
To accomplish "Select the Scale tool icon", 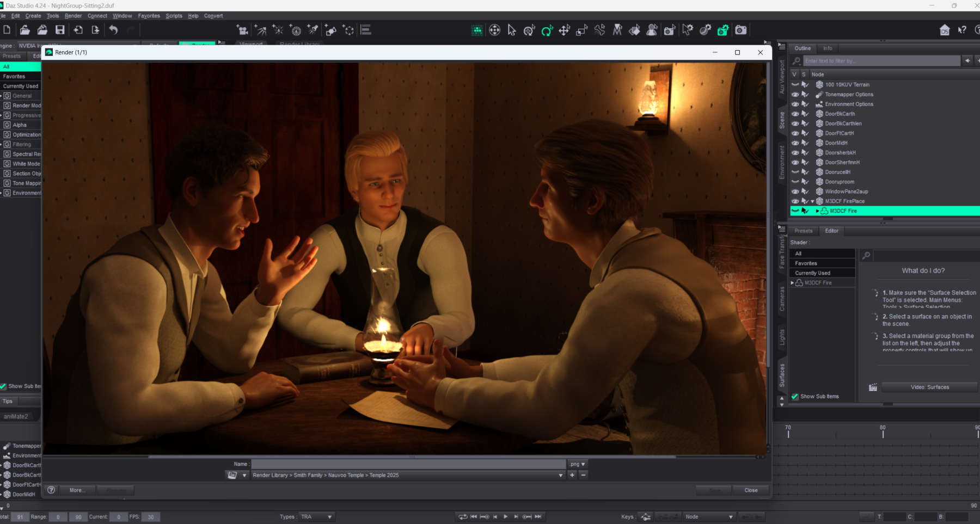I will [x=581, y=30].
